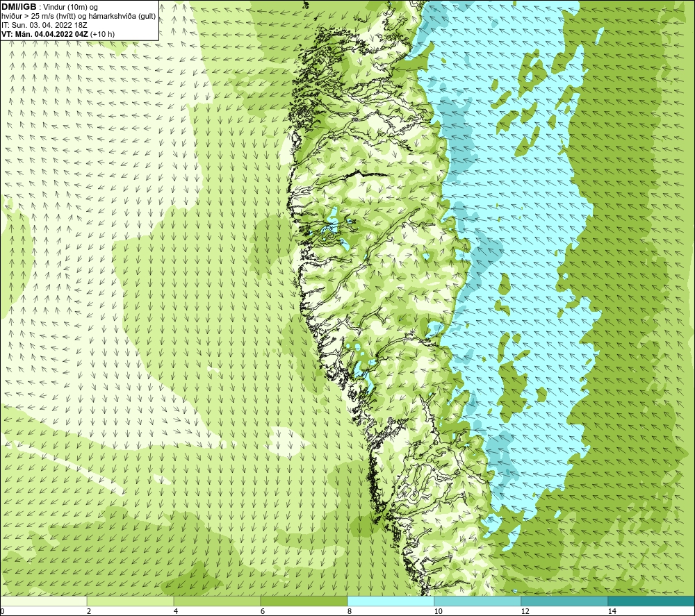Click the 8–10 m/s light cyan swatch

(x=391, y=601)
